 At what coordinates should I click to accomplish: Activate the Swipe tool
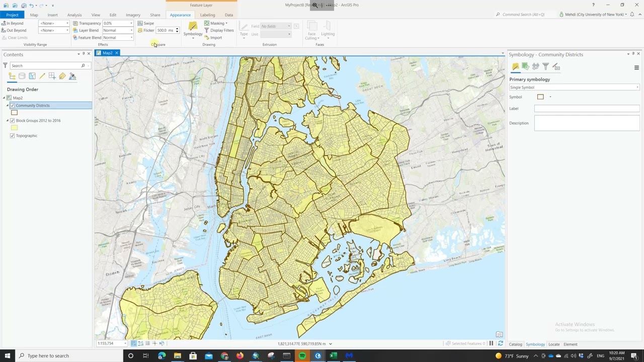(146, 23)
